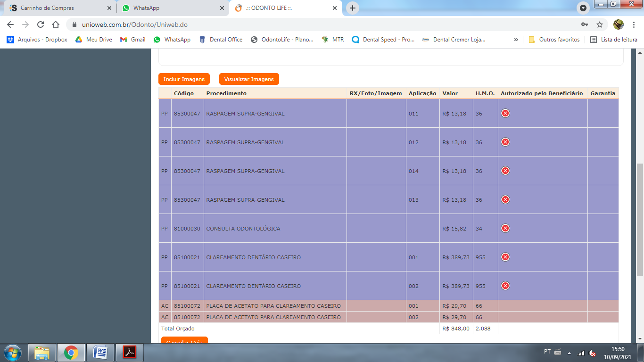Open a new browser tab
This screenshot has height=362, width=644.
[352, 8]
